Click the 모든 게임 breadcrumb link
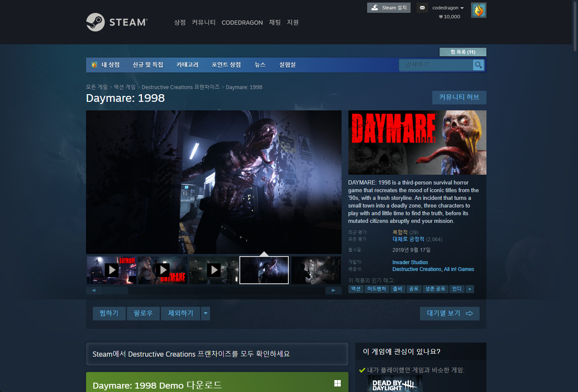 point(97,87)
